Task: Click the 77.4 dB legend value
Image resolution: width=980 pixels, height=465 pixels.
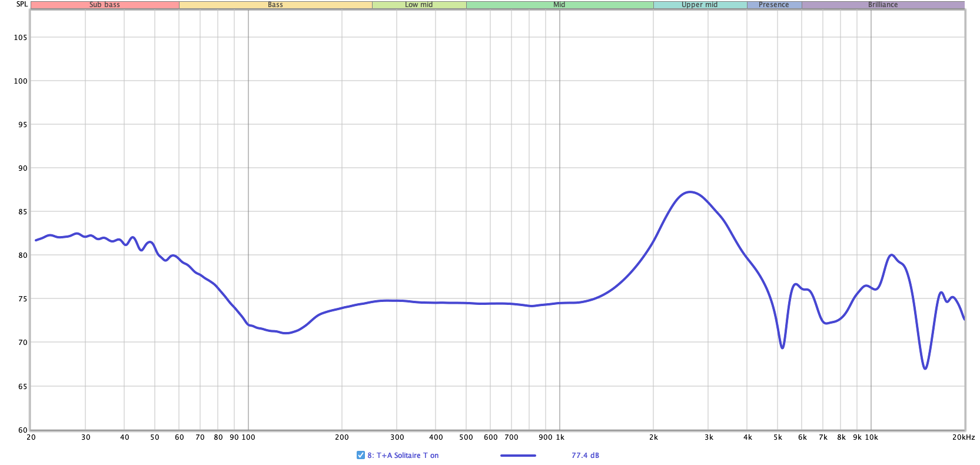Action: 585,455
